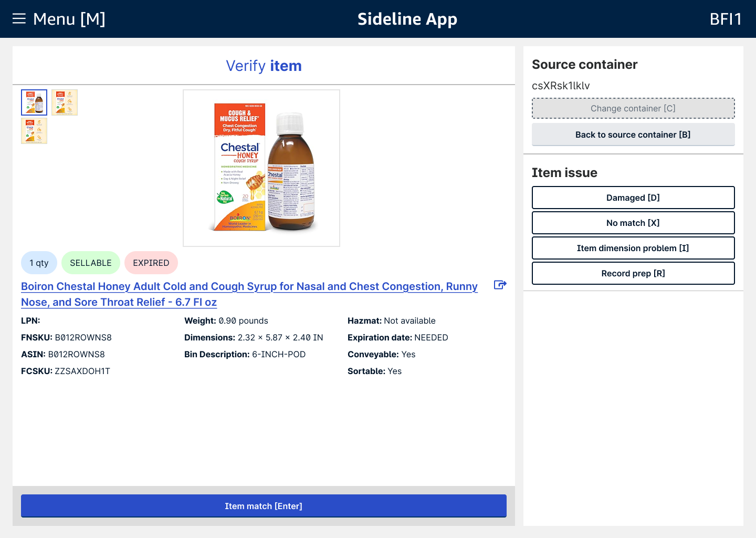Click the Hazmat Not available value
Viewport: 756px width, 538px height.
pyautogui.click(x=410, y=320)
